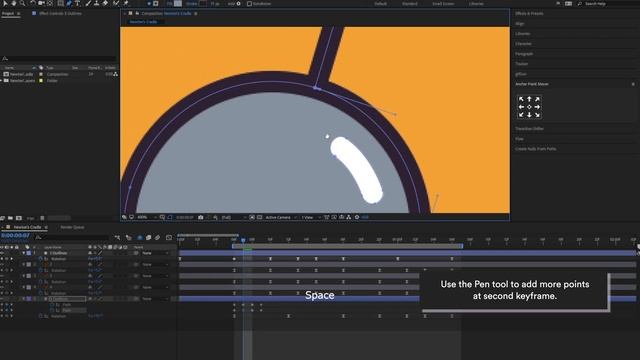Select the Clone Stamp tool
The image size is (640, 360).
(96, 3)
